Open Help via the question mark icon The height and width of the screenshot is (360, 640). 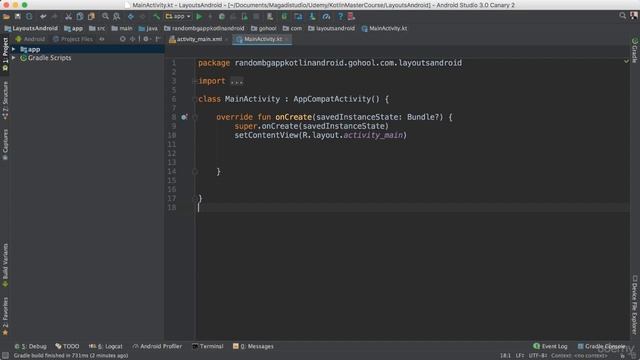click(340, 17)
